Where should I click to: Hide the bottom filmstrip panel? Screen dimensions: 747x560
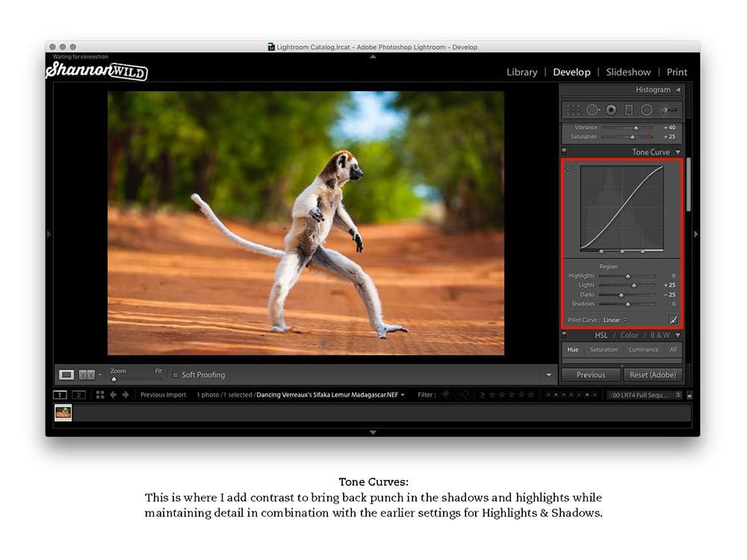point(373,432)
